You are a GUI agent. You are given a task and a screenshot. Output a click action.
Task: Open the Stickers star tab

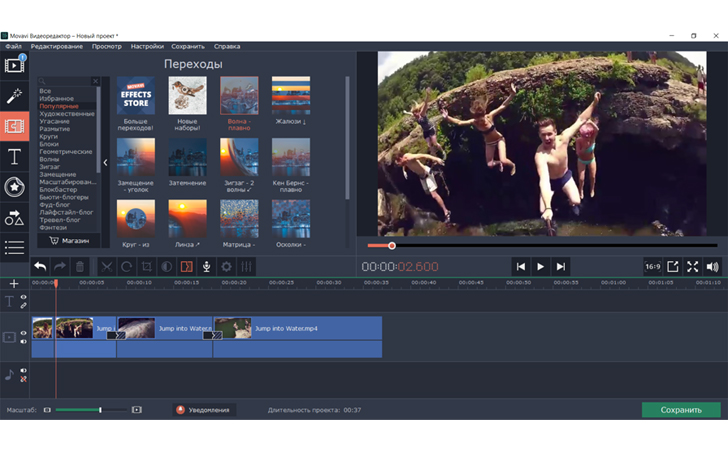14,187
